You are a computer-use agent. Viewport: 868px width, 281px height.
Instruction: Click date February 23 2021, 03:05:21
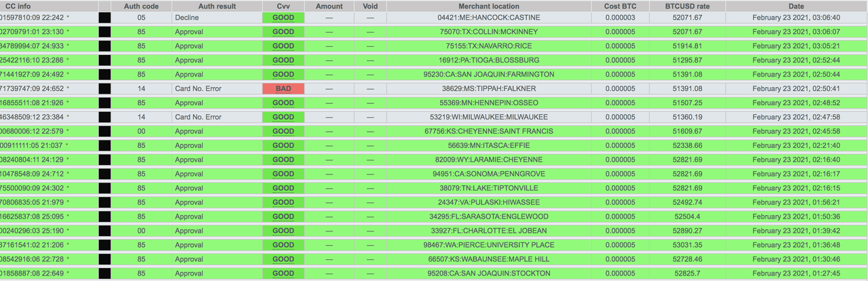coord(796,46)
